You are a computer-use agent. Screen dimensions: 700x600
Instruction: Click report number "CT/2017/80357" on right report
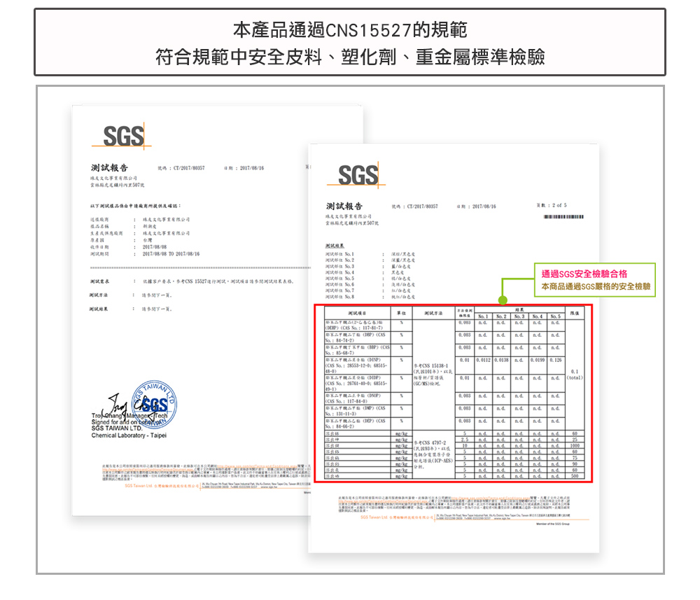pos(422,207)
